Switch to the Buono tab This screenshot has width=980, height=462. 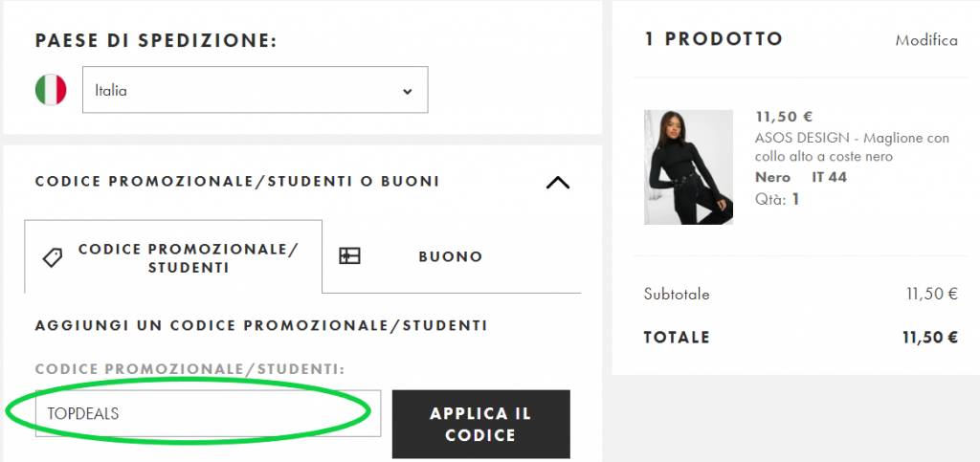tap(451, 256)
